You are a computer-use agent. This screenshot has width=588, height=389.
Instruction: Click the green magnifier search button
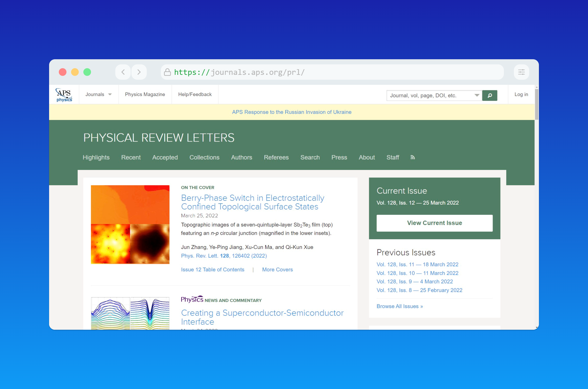click(x=489, y=96)
